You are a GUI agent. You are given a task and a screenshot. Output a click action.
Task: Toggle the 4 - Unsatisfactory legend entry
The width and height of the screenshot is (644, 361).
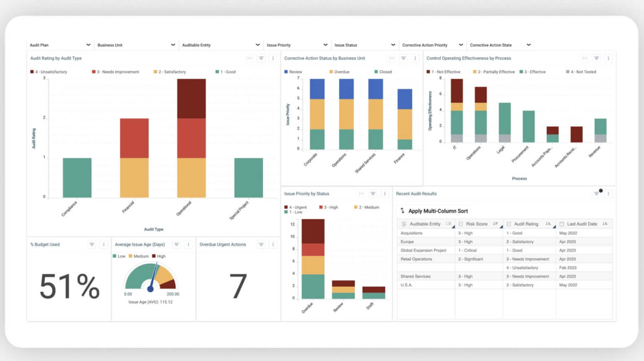point(49,72)
